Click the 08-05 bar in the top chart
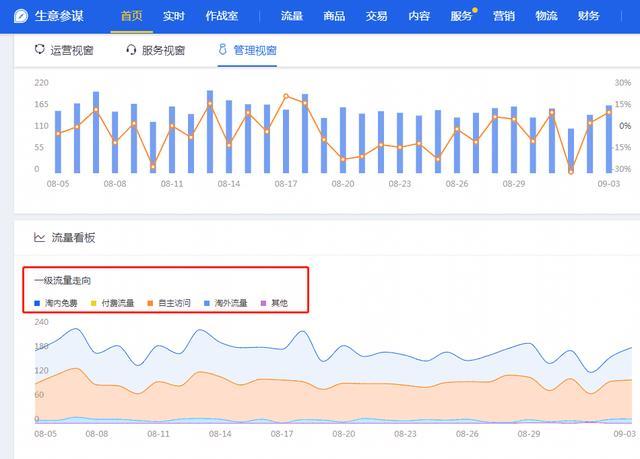The image size is (640, 459). click(58, 142)
